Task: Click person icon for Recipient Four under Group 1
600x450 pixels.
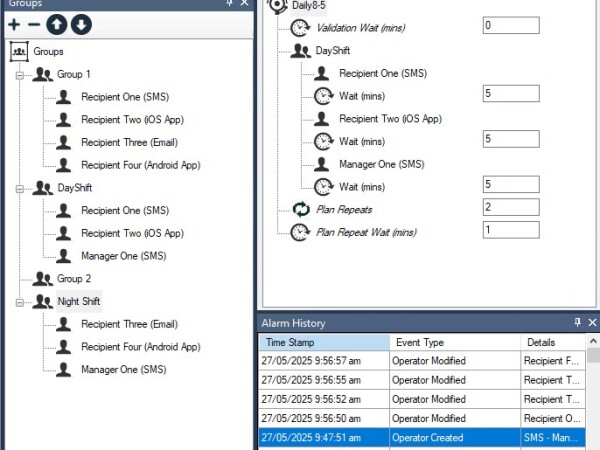Action: (x=64, y=165)
